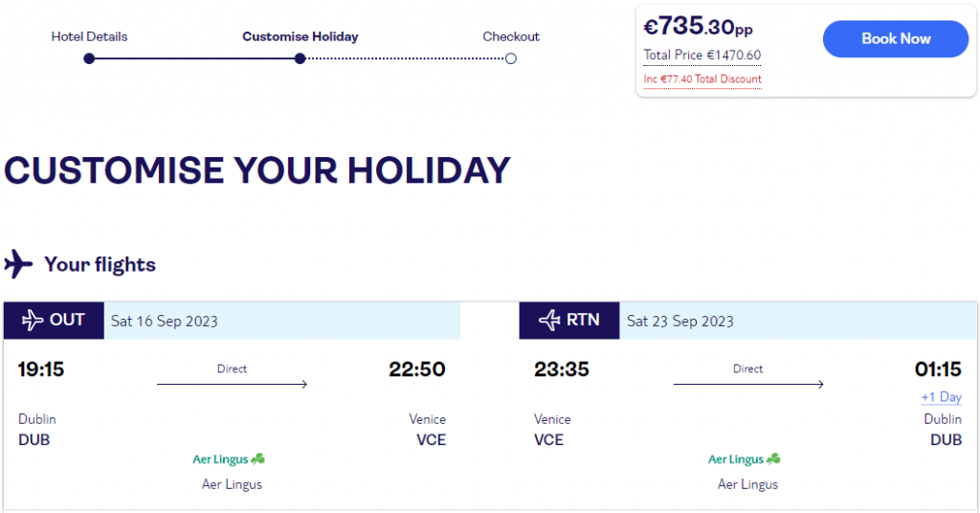Image resolution: width=980 pixels, height=513 pixels.
Task: Click the airplane icon beside Your flights
Action: coord(18,264)
